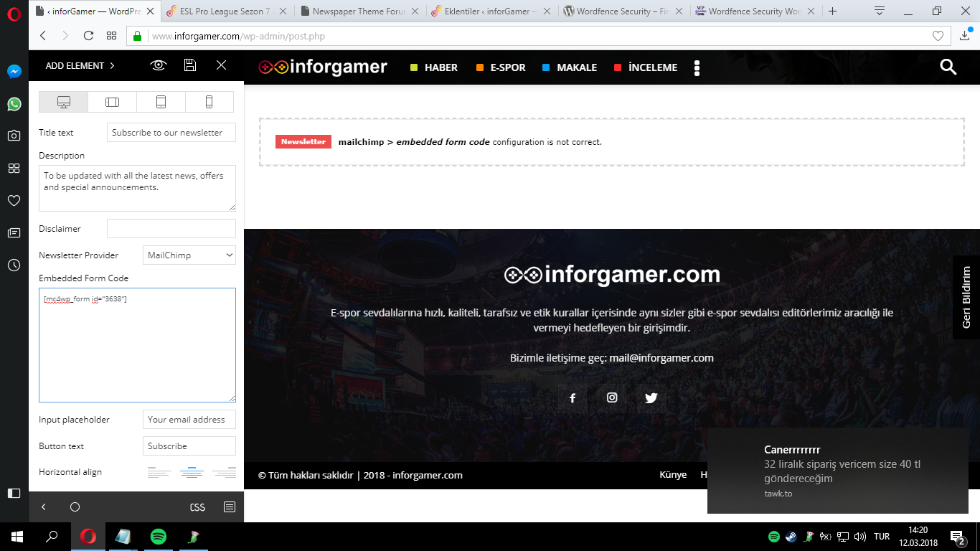Open the Canerrrrrrrr tawk.to notification
This screenshot has width=980, height=551.
(x=838, y=471)
